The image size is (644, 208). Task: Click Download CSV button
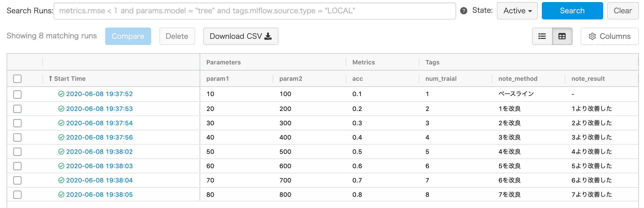pos(241,36)
